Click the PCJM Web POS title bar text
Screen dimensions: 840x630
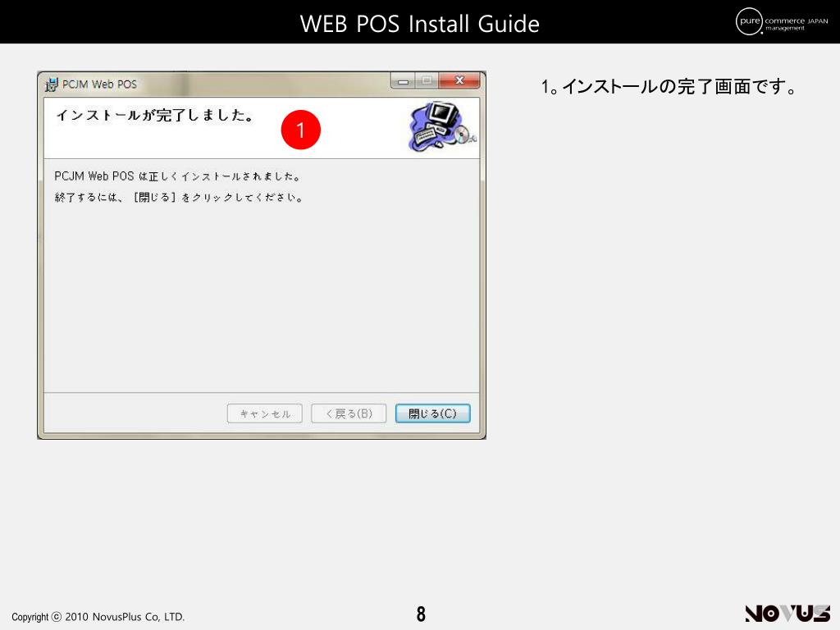point(99,84)
